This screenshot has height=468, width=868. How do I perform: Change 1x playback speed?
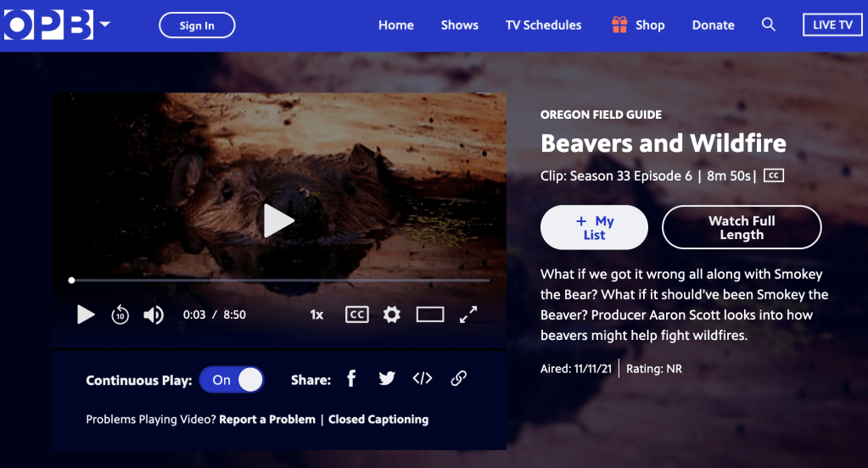point(316,315)
